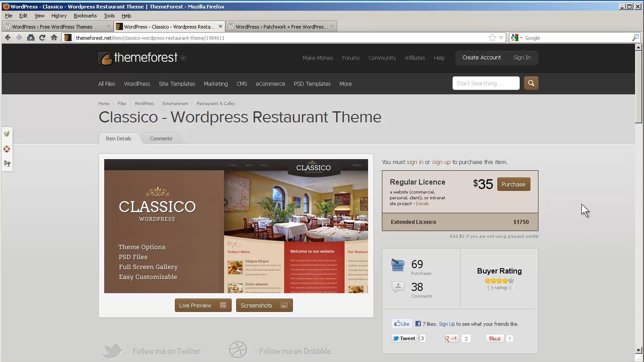
Task: Open the History menu
Action: tap(59, 16)
